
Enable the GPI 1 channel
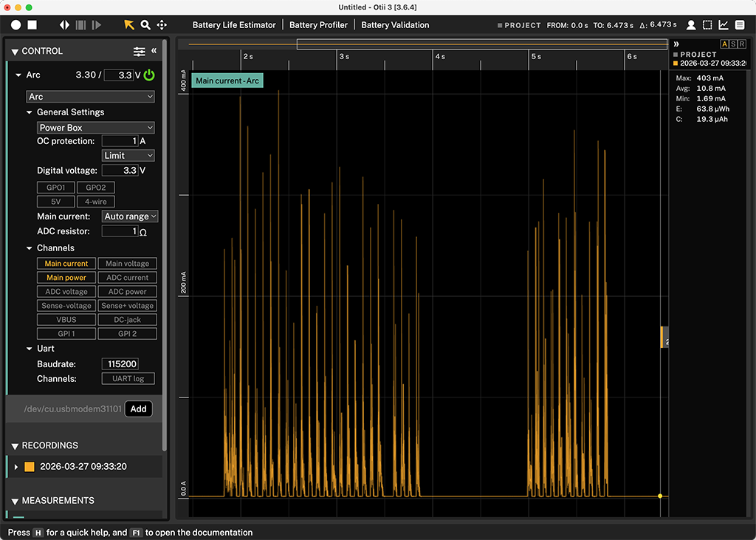click(66, 333)
